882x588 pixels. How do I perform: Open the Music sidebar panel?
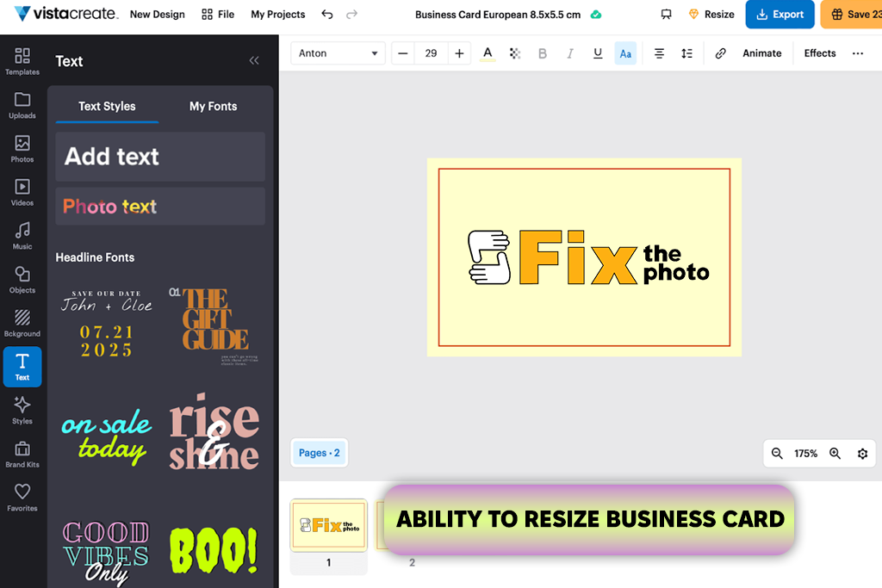22,235
